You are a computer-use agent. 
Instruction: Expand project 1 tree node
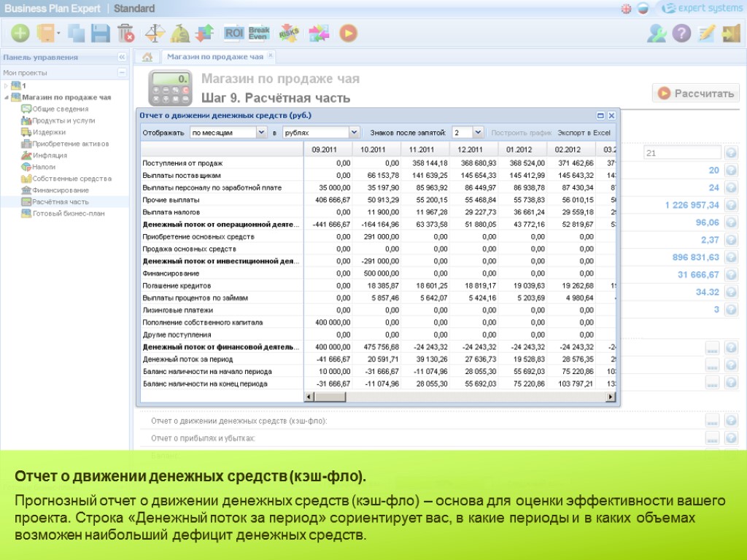coord(6,86)
